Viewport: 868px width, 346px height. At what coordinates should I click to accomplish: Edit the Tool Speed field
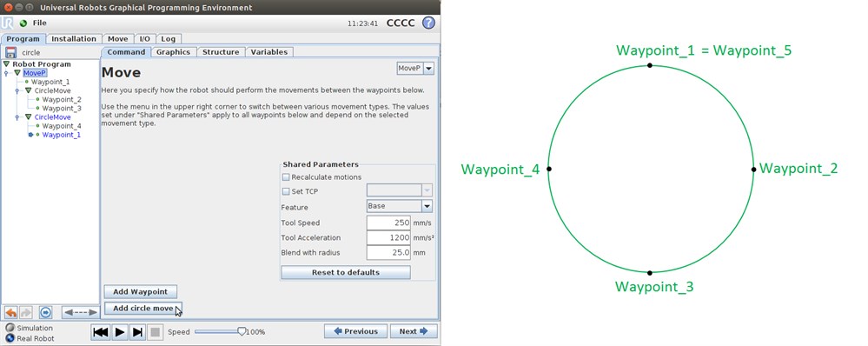[x=388, y=223]
